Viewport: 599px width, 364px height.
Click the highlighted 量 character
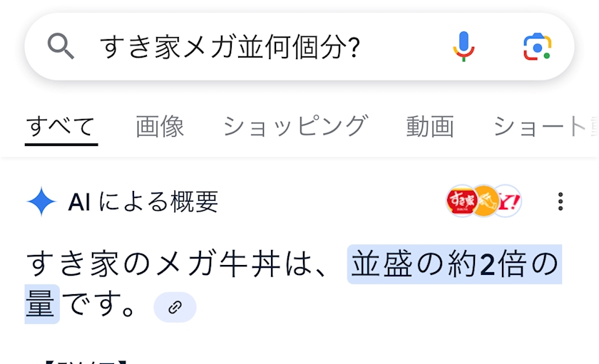pos(41,305)
